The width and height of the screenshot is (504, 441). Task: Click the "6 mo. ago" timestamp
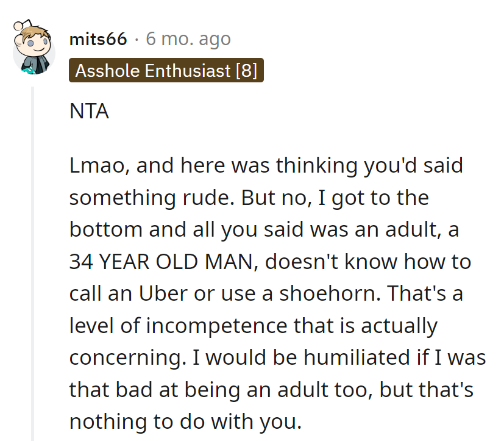[188, 39]
